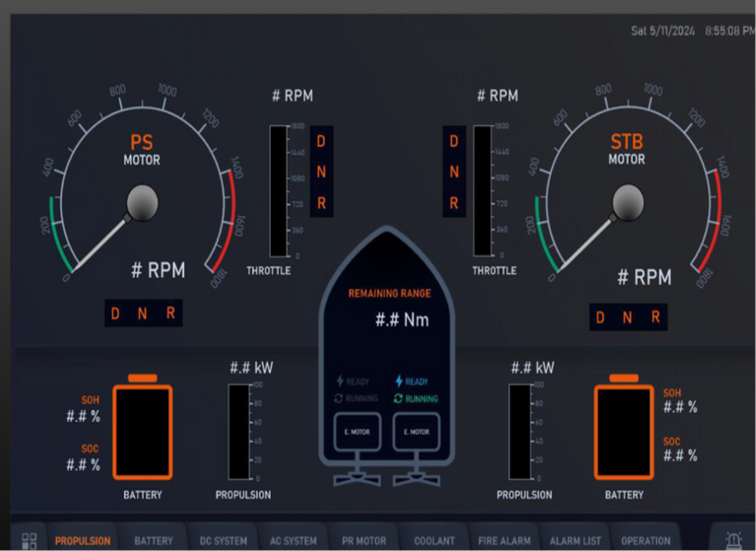Click the grid menu icon in bottom bar
Screen dimensions: 756x551
pyautogui.click(x=29, y=541)
